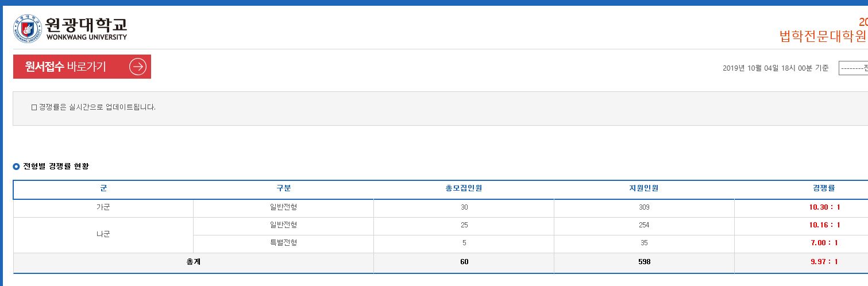This screenshot has height=286, width=868.
Task: Click the circled arrow icon on 원서접수 button
Action: (138, 67)
